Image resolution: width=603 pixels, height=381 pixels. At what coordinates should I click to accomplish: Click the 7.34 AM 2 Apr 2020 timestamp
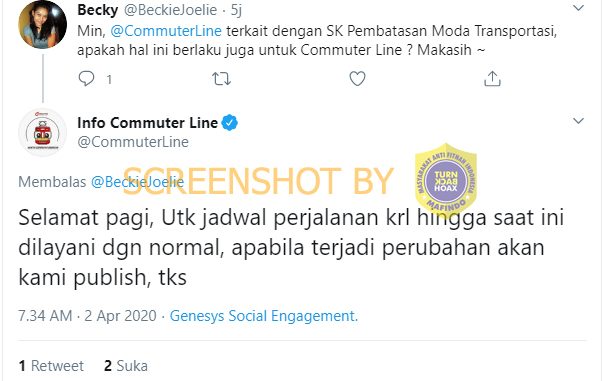point(87,316)
